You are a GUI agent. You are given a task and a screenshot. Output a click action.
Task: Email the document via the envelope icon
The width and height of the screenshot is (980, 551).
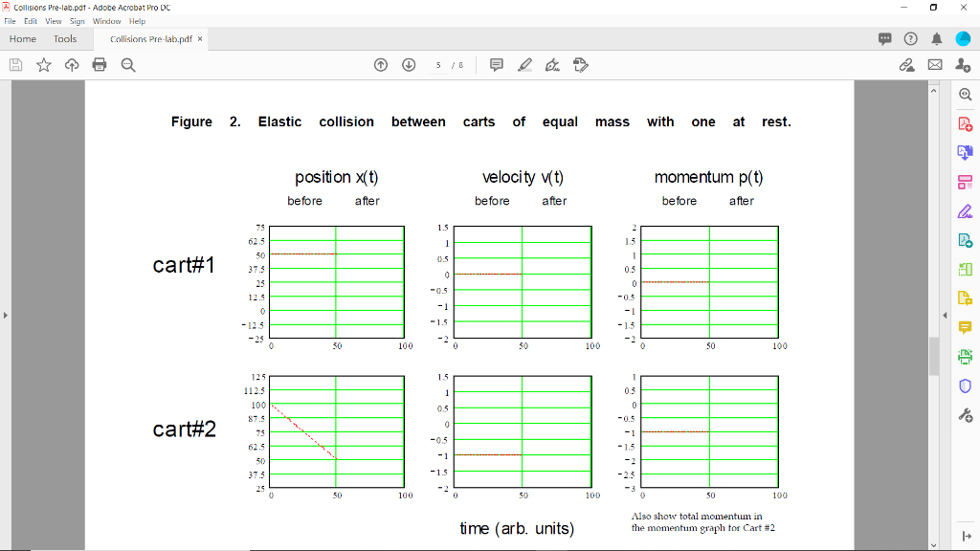click(935, 64)
